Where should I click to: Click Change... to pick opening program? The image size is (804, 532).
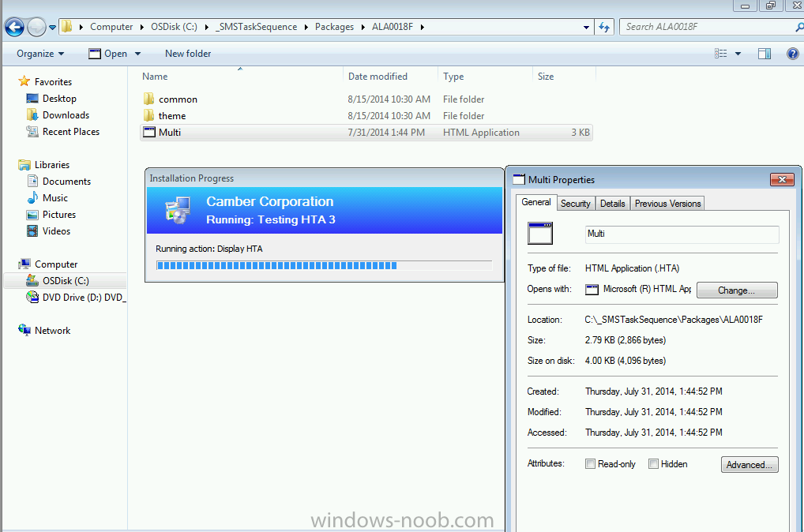(x=737, y=290)
